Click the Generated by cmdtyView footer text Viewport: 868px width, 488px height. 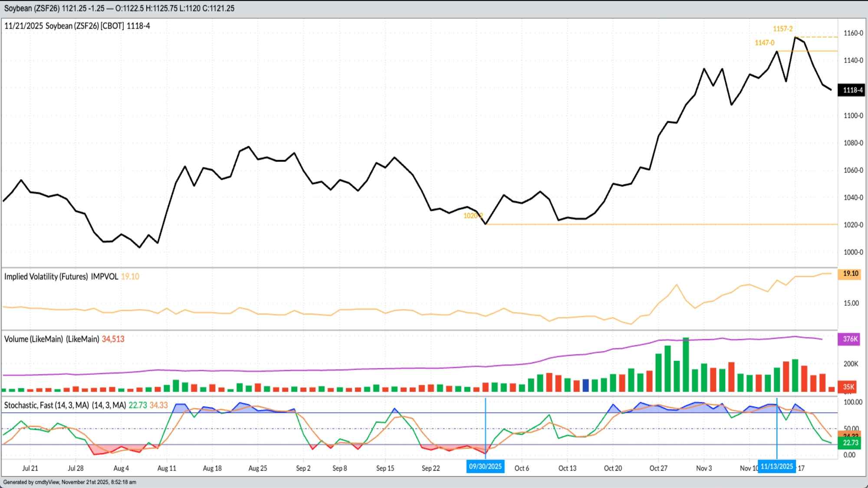tap(69, 482)
